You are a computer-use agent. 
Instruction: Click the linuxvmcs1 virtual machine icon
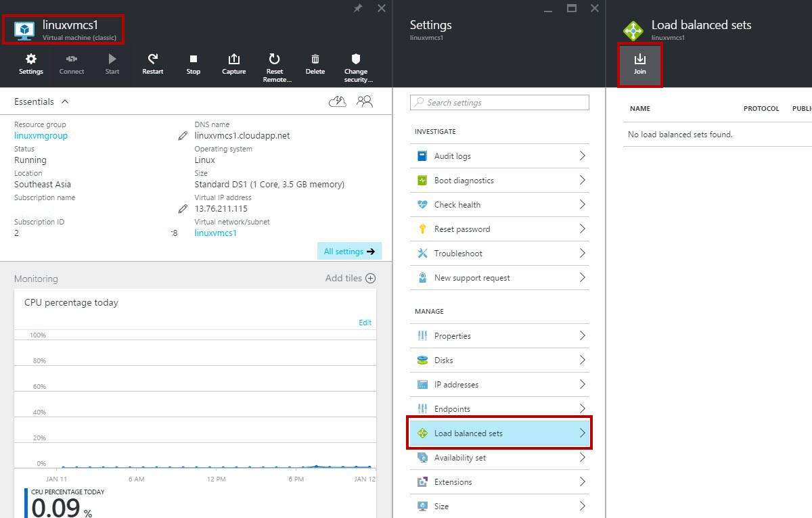point(24,30)
